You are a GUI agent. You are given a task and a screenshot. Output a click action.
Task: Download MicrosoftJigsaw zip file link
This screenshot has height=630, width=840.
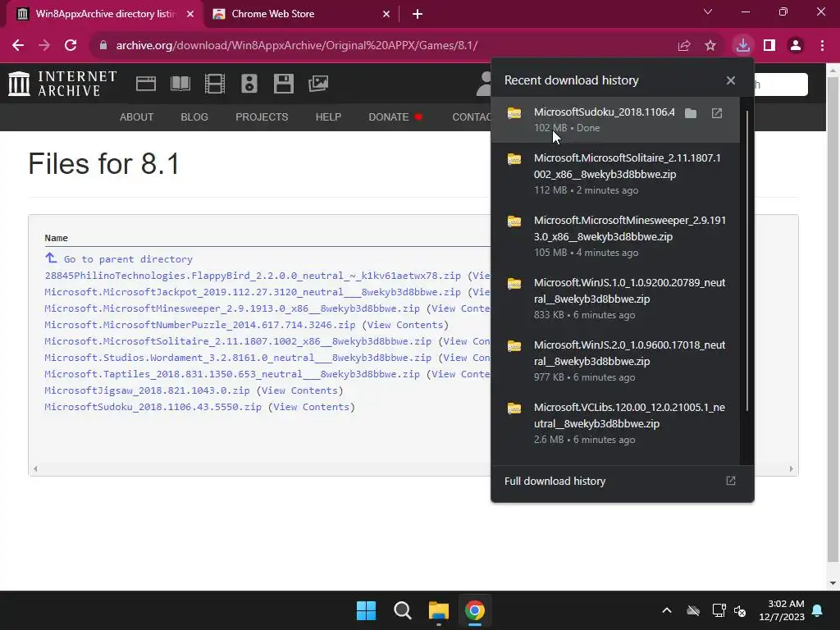coord(147,390)
